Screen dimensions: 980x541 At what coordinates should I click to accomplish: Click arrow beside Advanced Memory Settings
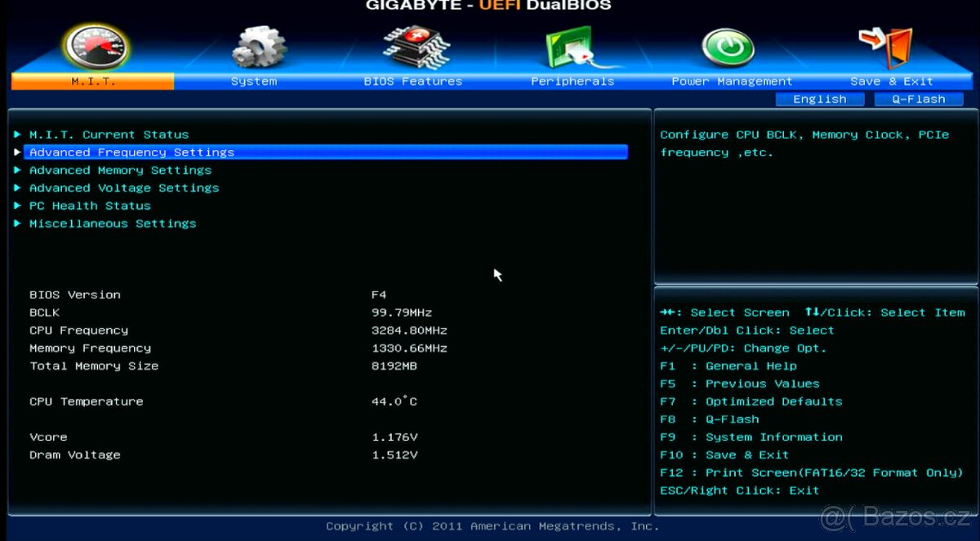[17, 170]
